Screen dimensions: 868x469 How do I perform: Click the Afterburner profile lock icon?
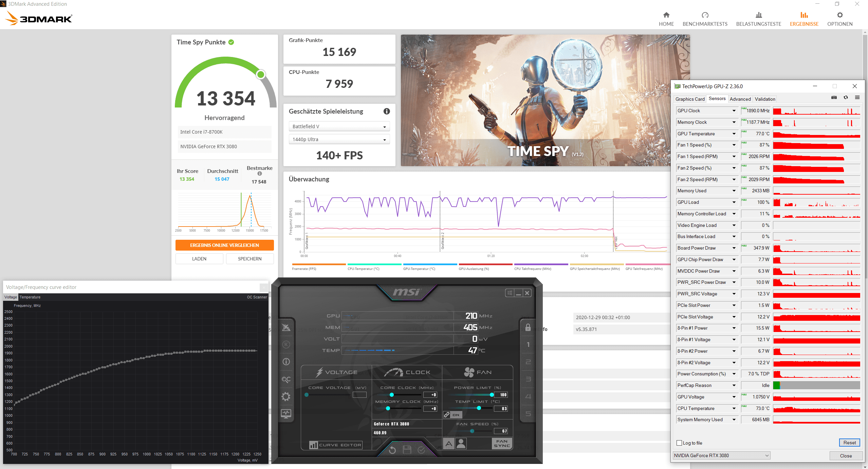528,327
